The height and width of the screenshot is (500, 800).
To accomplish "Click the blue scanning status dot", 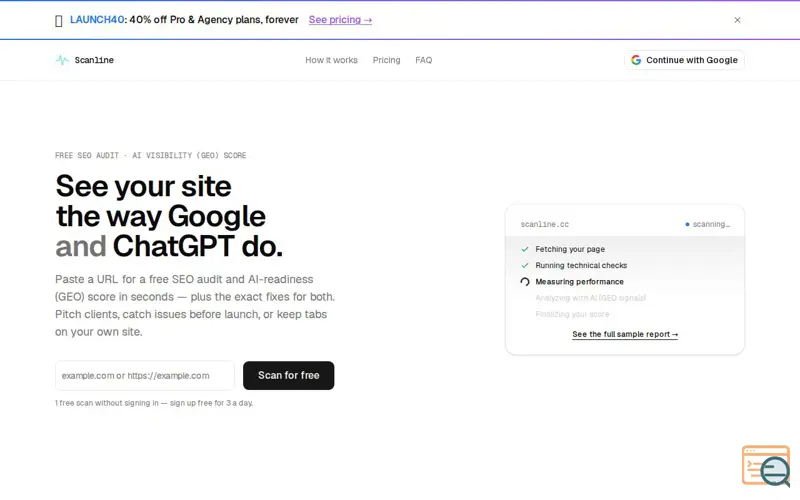I will tap(687, 224).
